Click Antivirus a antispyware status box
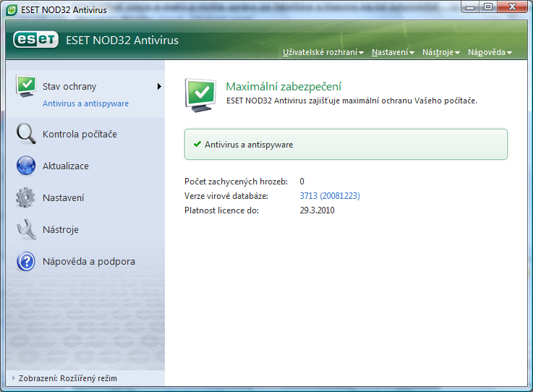533x392 pixels. click(346, 144)
